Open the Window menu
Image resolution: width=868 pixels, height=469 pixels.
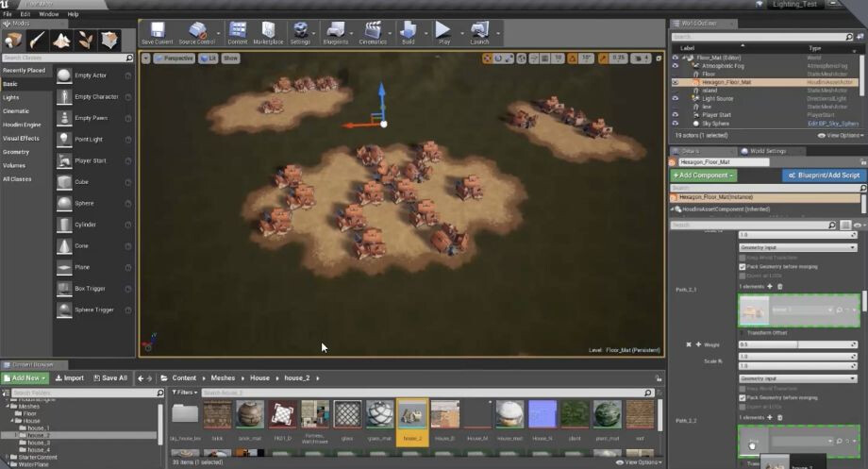pyautogui.click(x=48, y=14)
